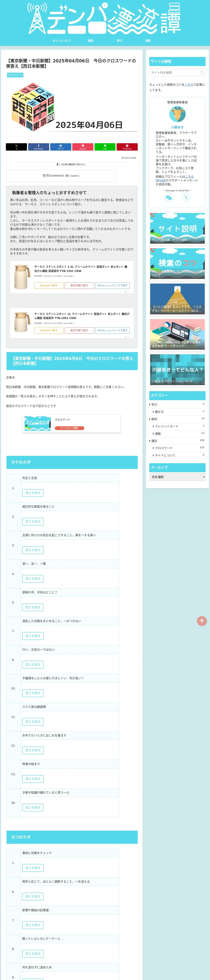Follow the こちら search tips link
Image resolution: width=210 pixels, height=980 pixels.
[189, 85]
